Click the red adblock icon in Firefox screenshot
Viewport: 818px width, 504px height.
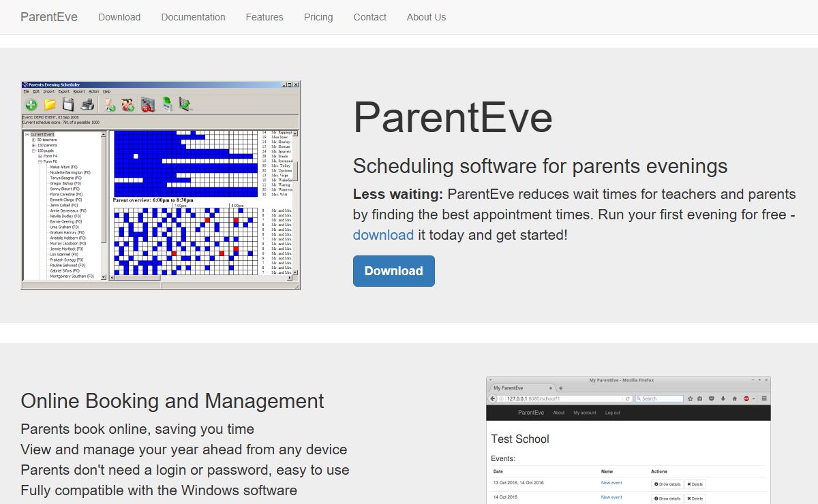click(746, 398)
